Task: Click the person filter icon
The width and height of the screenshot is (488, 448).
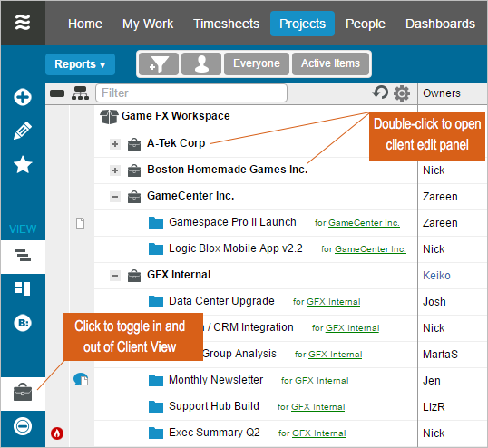Action: tap(201, 63)
